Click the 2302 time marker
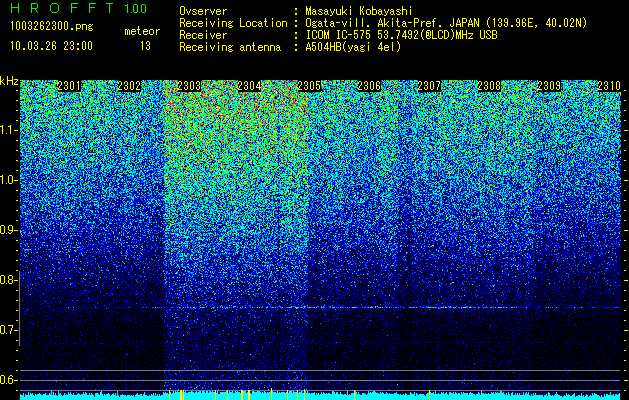The image size is (629, 400). (x=129, y=86)
